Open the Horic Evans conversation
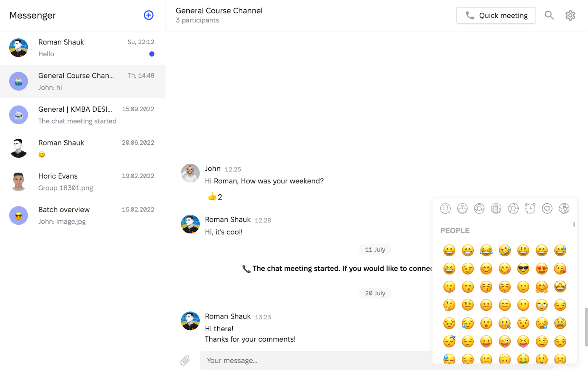 [x=82, y=182]
